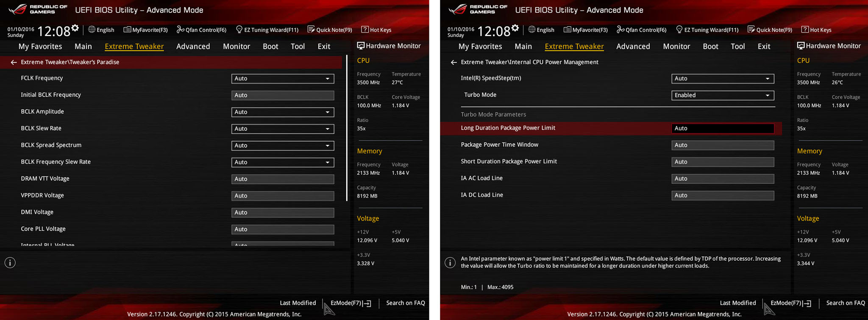This screenshot has height=320, width=868.
Task: Open the BCLK Slew Rate dropdown
Action: tap(283, 129)
